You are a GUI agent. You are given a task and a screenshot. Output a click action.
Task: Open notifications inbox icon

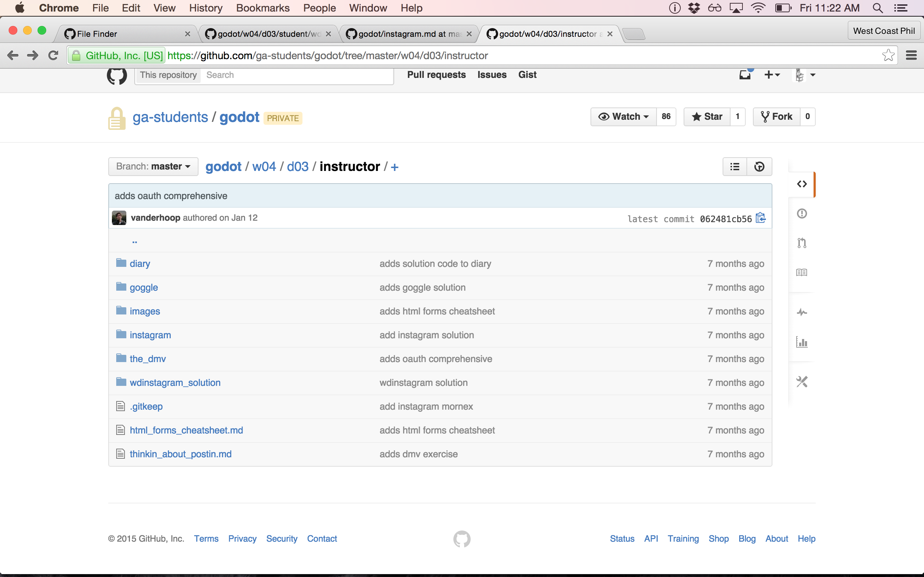[745, 75]
